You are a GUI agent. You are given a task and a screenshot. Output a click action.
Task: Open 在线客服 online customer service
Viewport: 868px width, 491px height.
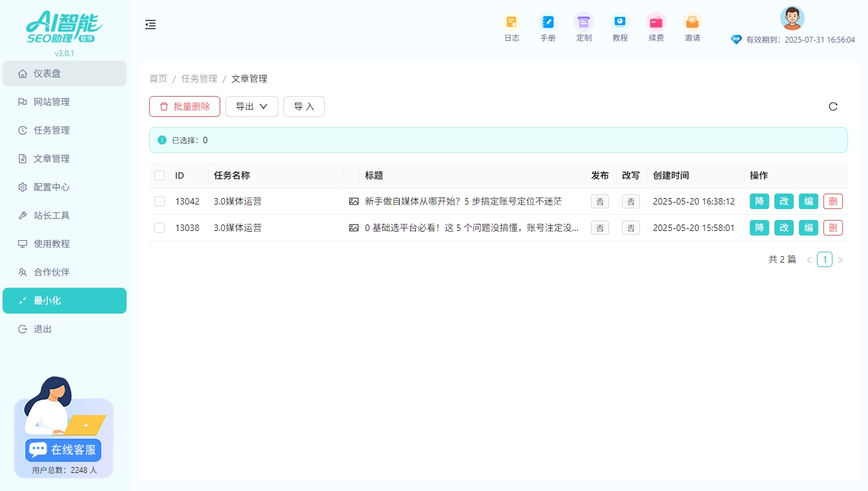coord(63,450)
